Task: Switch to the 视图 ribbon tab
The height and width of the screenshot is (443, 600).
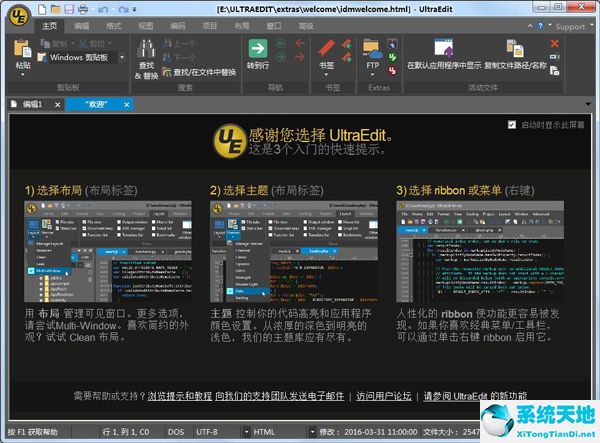Action: (146, 26)
